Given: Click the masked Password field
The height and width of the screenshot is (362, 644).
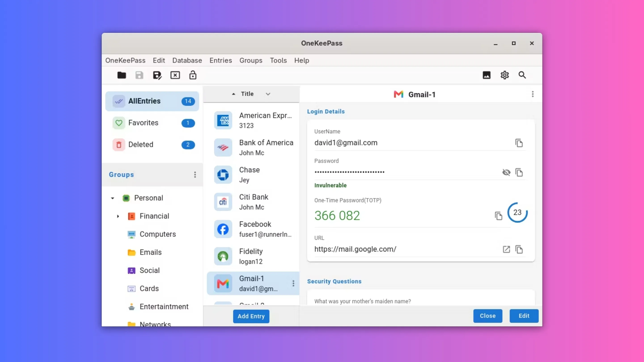Looking at the screenshot, I should point(349,172).
